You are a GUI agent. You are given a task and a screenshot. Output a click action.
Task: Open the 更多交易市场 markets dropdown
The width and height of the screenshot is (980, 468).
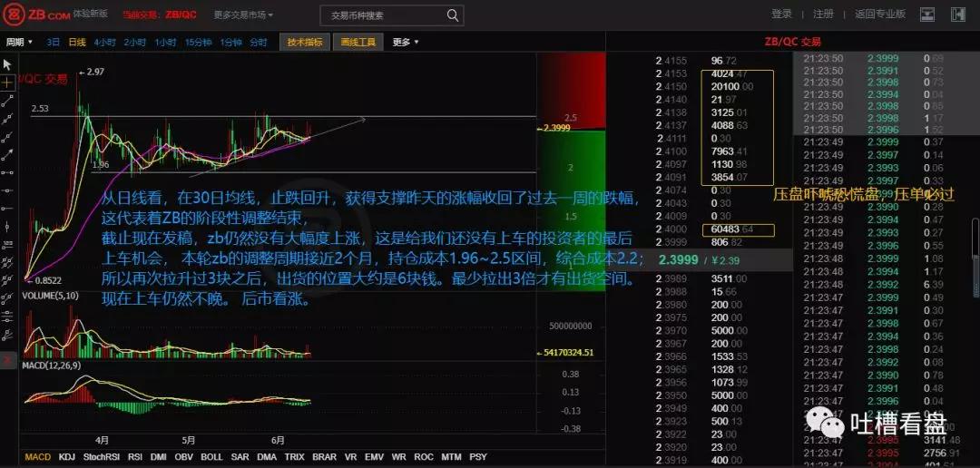(243, 15)
